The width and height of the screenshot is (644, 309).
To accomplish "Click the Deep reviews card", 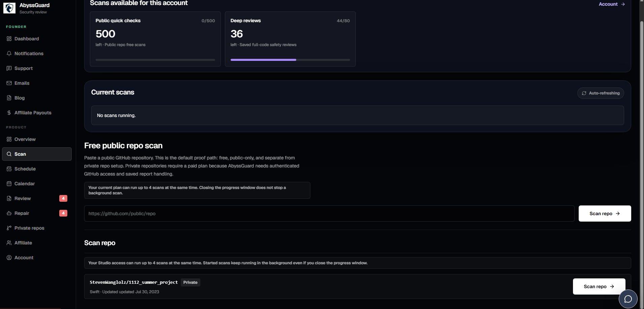I will point(290,39).
